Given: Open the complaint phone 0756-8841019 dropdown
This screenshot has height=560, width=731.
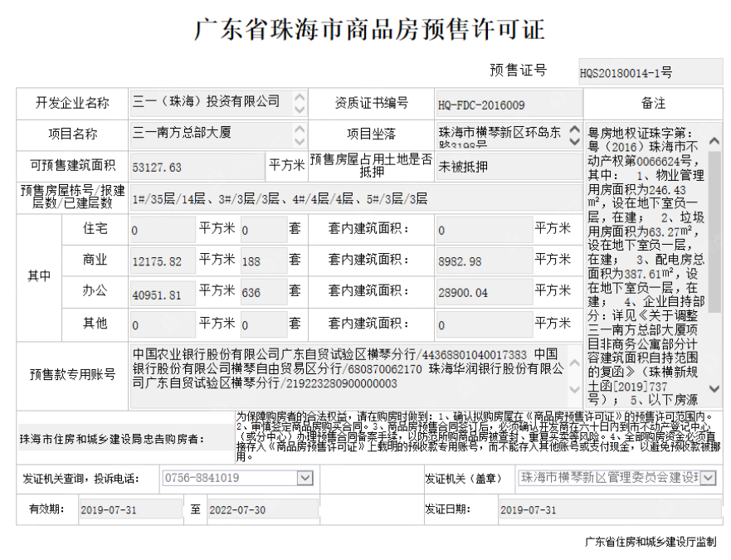Looking at the screenshot, I should coord(305,478).
